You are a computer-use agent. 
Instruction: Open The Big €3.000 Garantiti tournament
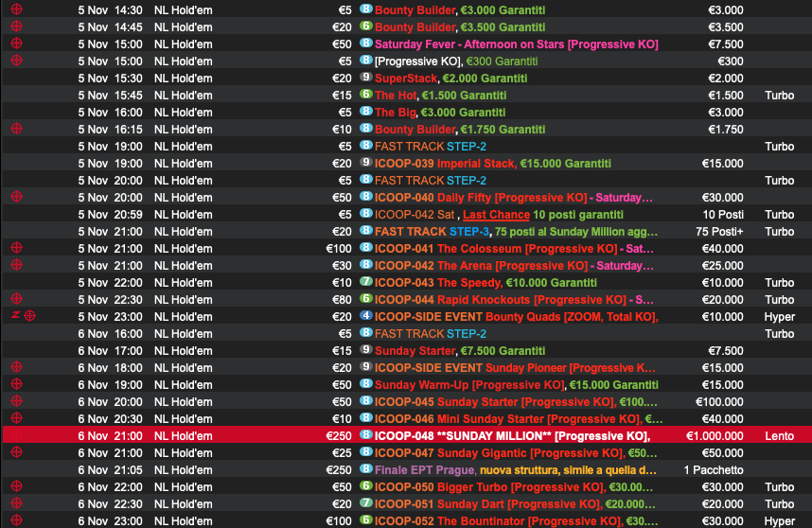coord(440,113)
